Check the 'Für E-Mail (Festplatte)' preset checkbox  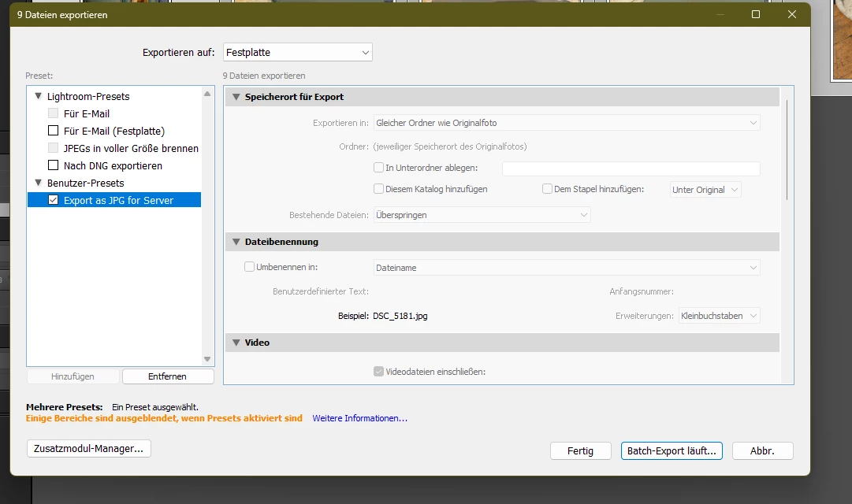(x=54, y=131)
